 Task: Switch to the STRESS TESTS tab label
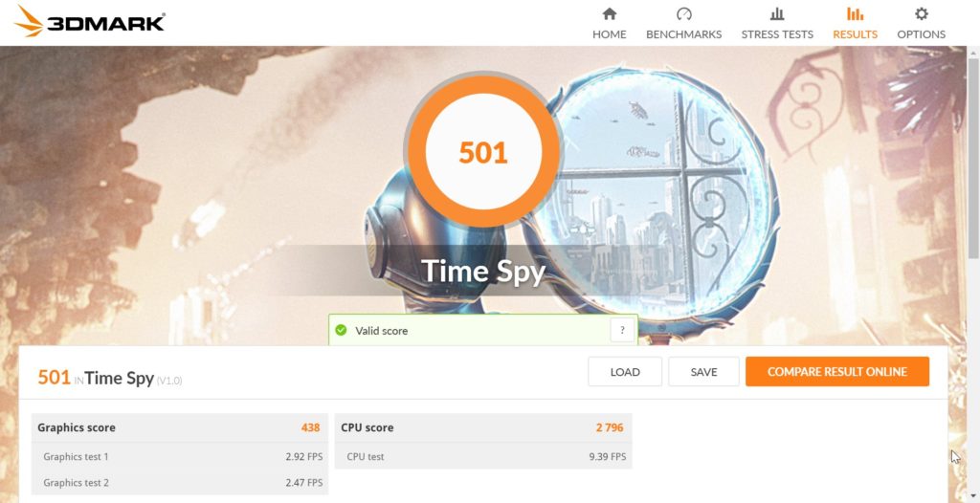[x=777, y=34]
